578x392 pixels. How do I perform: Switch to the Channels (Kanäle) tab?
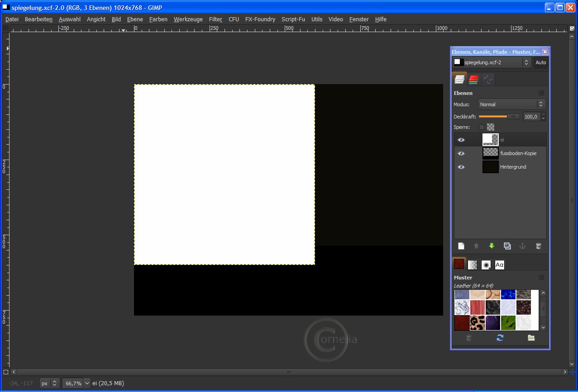473,80
